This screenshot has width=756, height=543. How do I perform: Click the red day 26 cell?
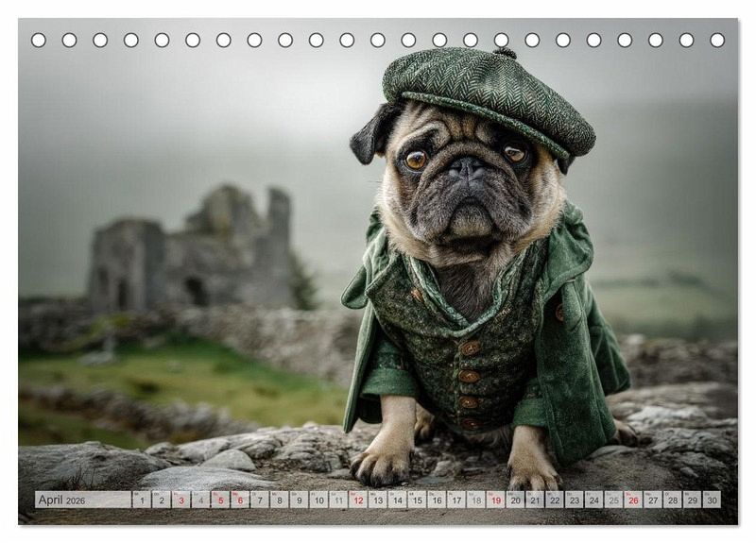(x=632, y=501)
